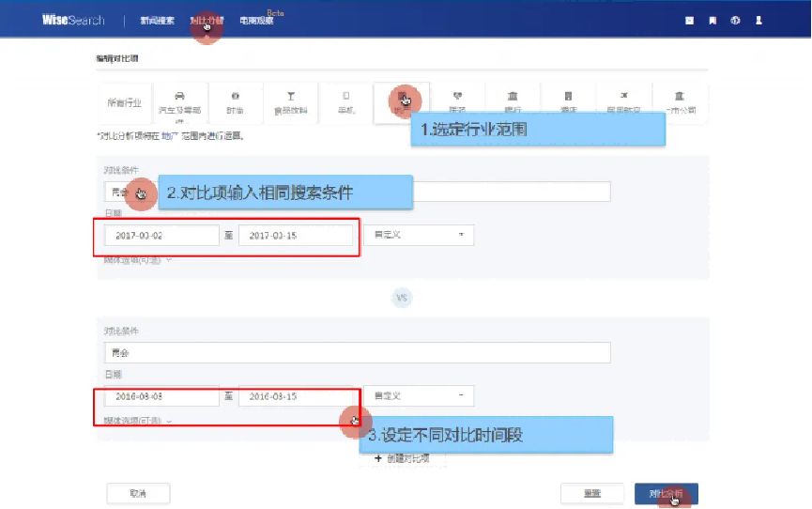Open second 自定义 date range dropdown
This screenshot has height=509, width=812.
(418, 396)
